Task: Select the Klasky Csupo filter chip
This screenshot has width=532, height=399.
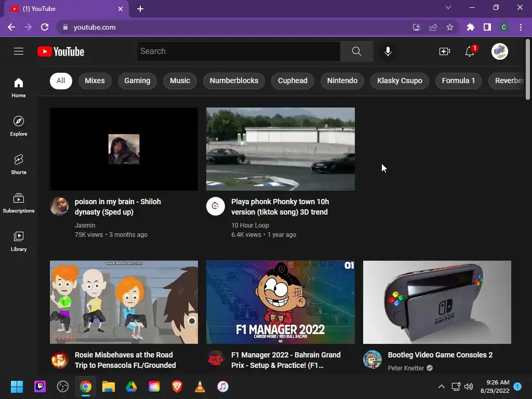Action: (400, 81)
